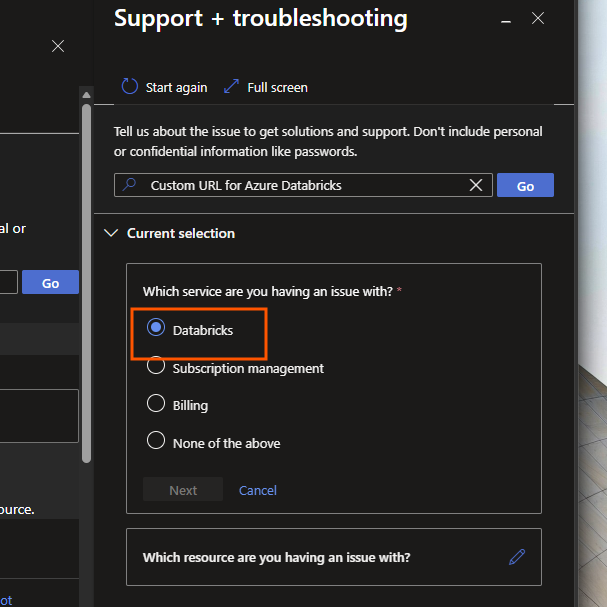Minimize the Support + troubleshooting panel
Viewport: 607px width, 607px height.
point(506,22)
